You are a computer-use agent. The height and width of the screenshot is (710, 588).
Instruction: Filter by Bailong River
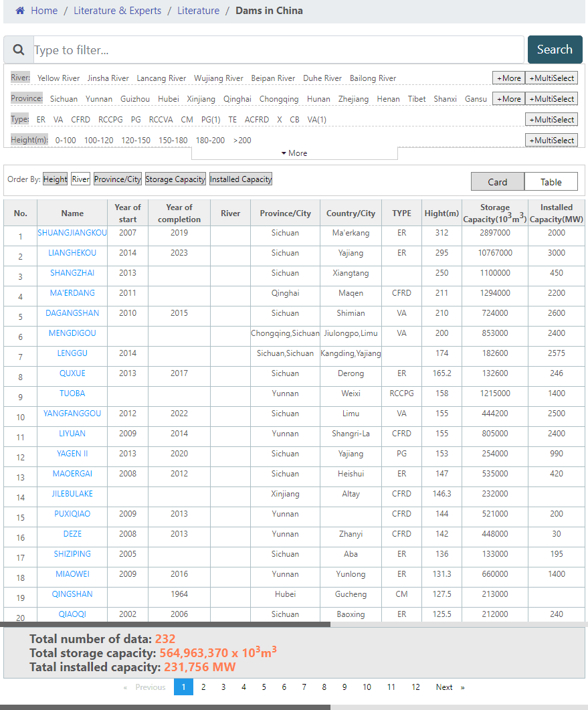click(373, 78)
